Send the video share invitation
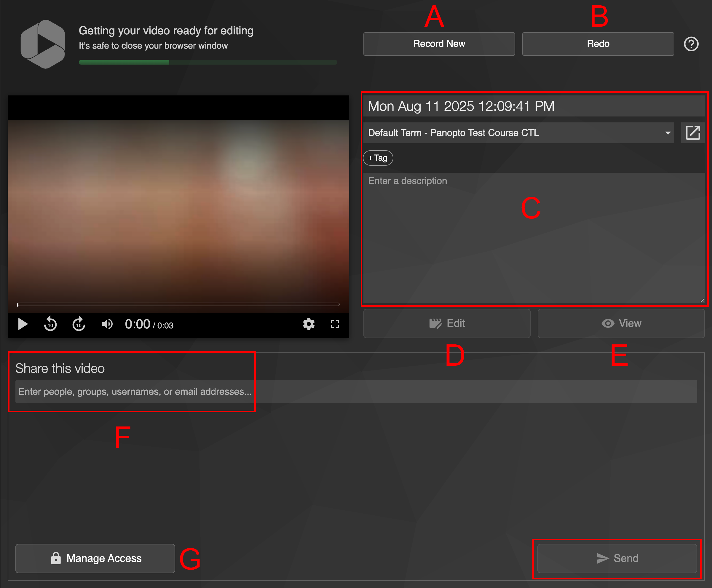 (x=617, y=558)
